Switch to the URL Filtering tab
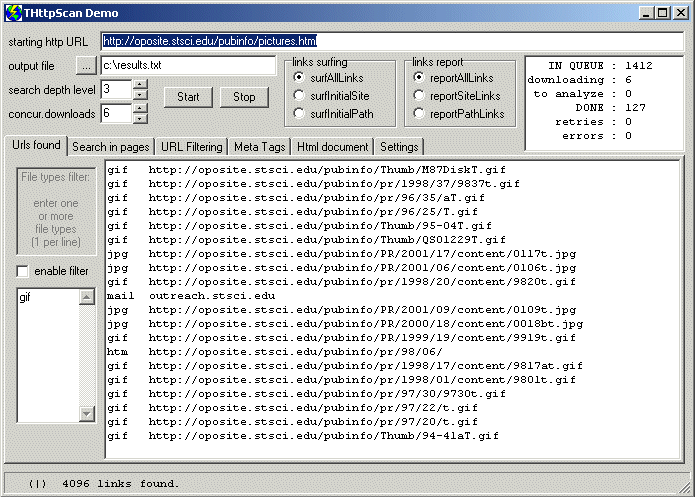Image resolution: width=695 pixels, height=497 pixels. (192, 147)
